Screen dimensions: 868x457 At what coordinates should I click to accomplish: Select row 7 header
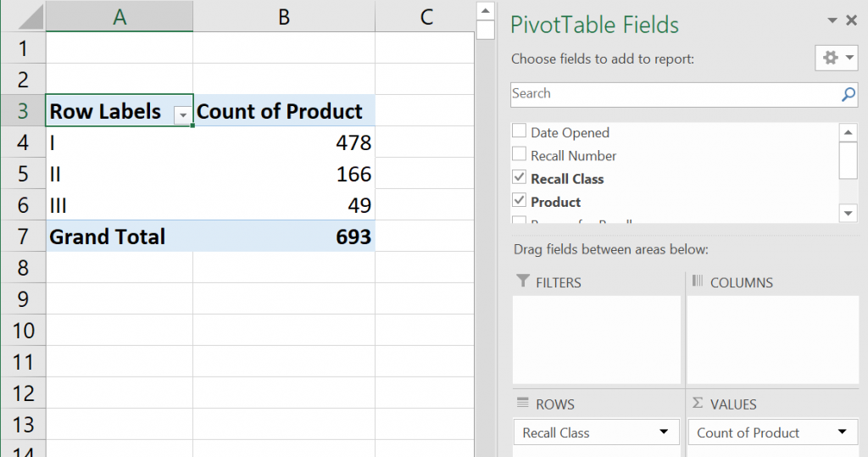23,237
